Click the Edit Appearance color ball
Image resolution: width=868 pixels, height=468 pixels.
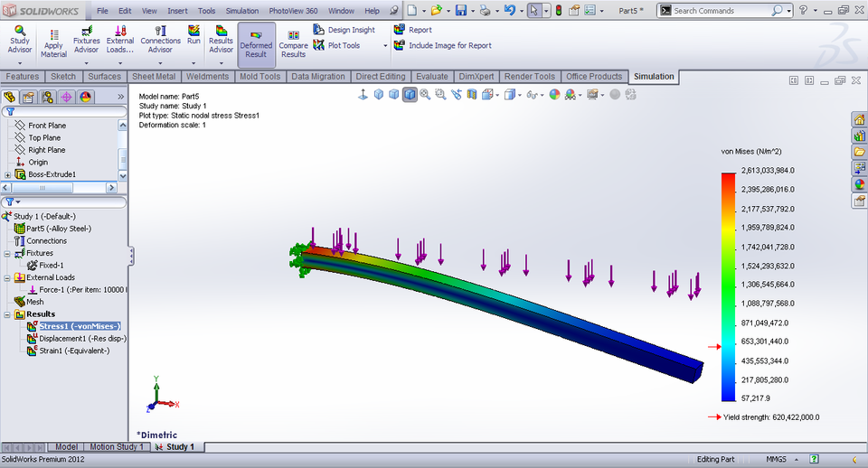pyautogui.click(x=554, y=95)
